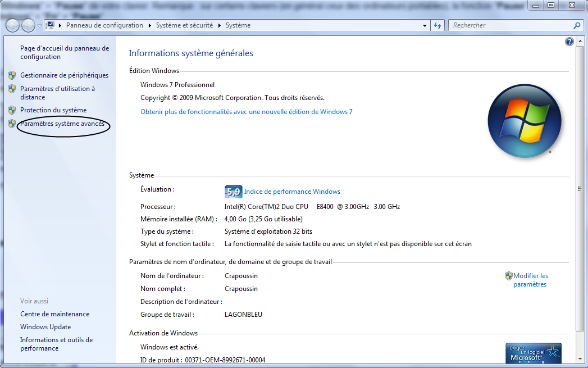Click link to get a new Windows 7 edition
The image size is (588, 368).
tap(247, 112)
